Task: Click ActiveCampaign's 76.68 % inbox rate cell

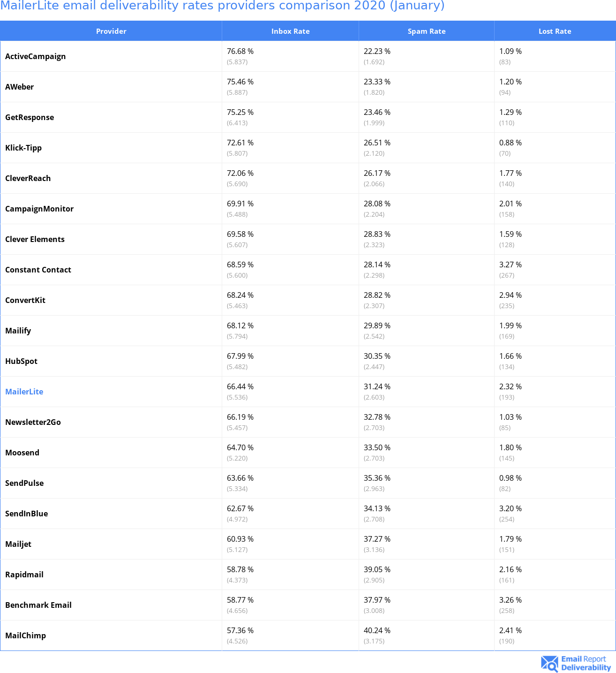Action: pyautogui.click(x=240, y=52)
